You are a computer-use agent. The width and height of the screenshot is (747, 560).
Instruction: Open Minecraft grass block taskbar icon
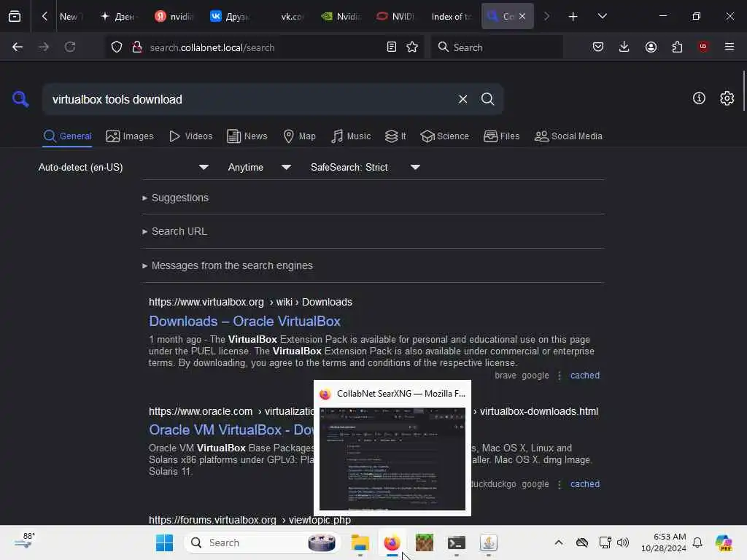pyautogui.click(x=424, y=542)
